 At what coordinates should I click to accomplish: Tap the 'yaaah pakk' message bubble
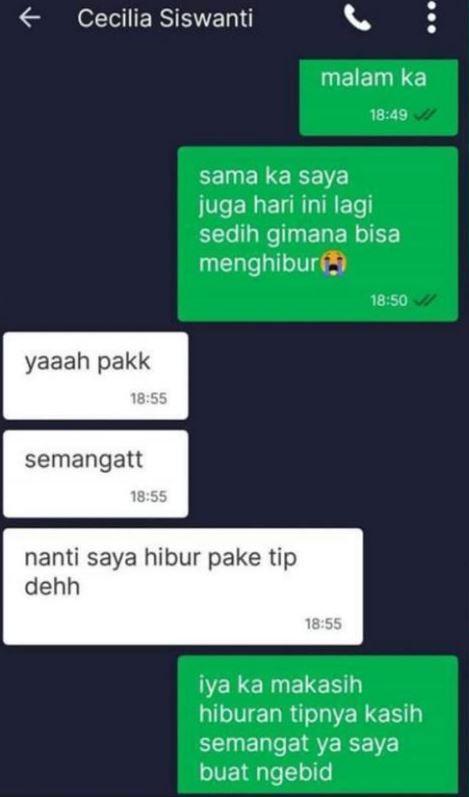point(96,376)
